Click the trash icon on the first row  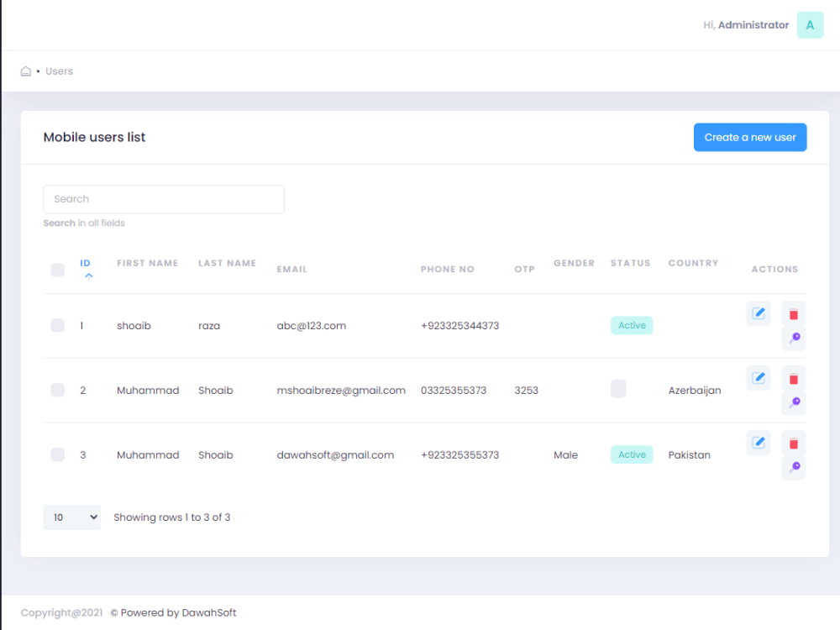click(x=793, y=313)
